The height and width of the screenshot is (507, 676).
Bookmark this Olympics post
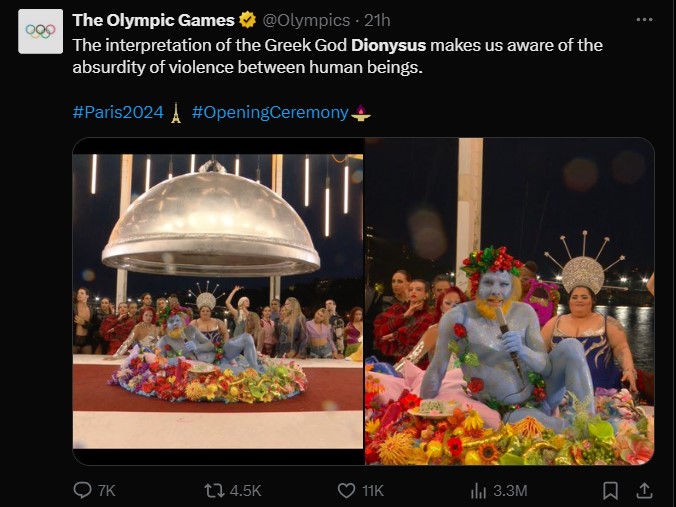click(x=610, y=490)
